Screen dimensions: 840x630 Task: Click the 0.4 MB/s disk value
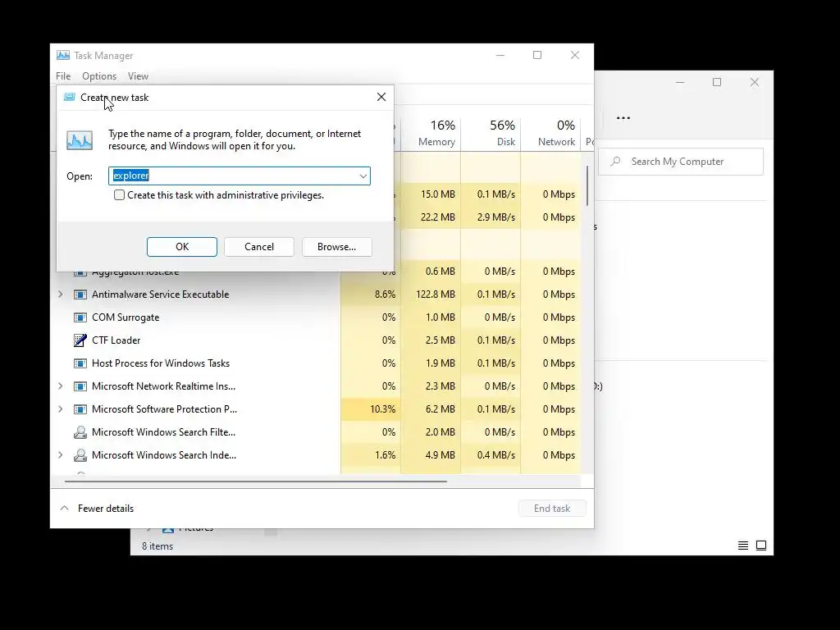[x=496, y=455]
